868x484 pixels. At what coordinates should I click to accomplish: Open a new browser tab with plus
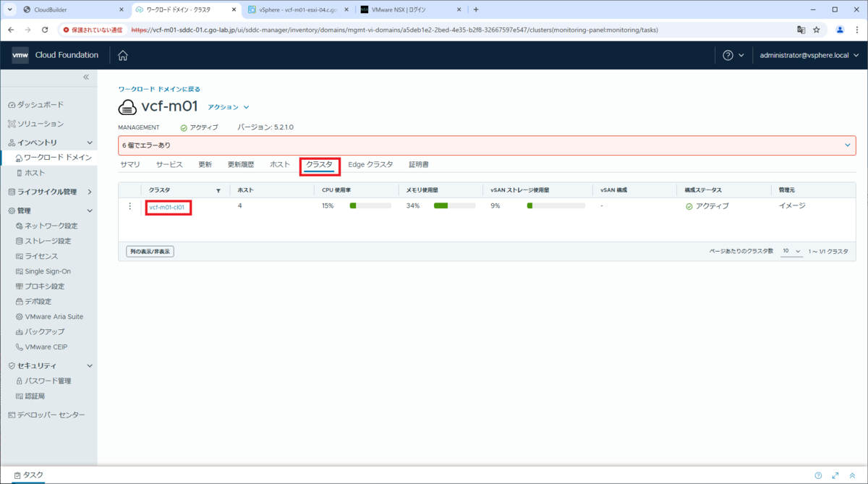click(x=476, y=10)
